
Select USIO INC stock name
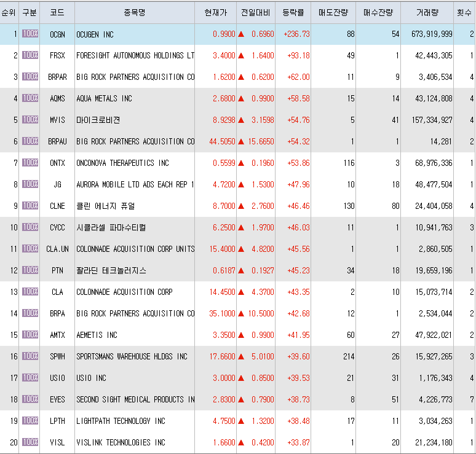[x=92, y=378]
